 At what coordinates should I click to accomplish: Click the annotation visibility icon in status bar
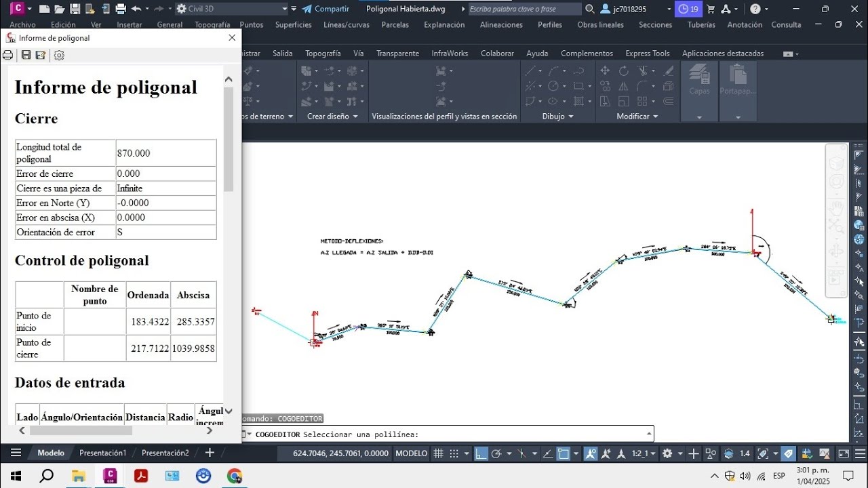coord(591,453)
